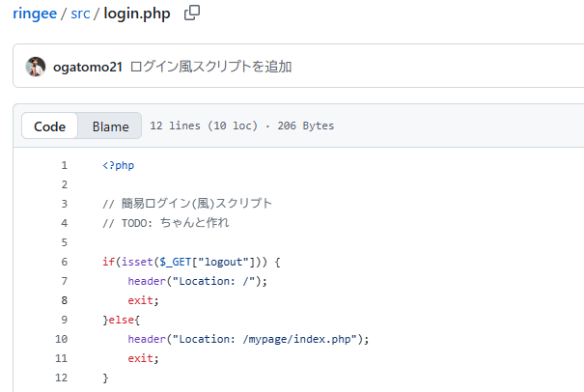
Task: Select line number 12 at file end
Action: point(62,378)
